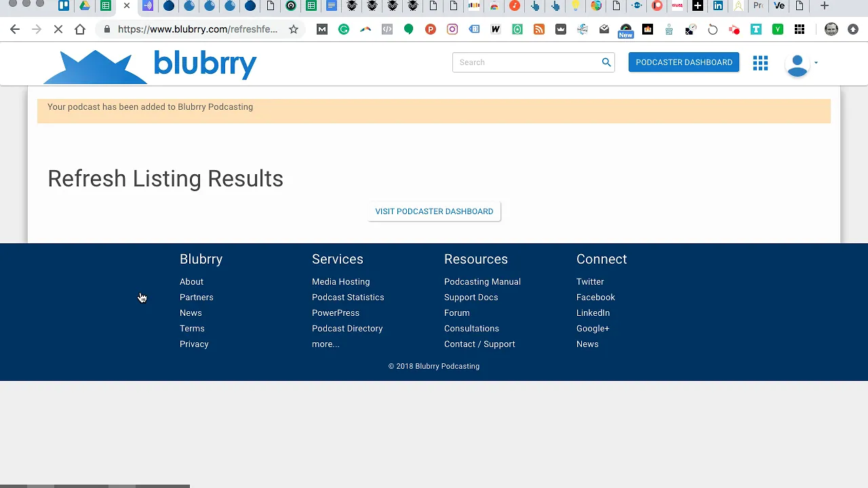
Task: Open the Partners footer link
Action: (x=197, y=298)
